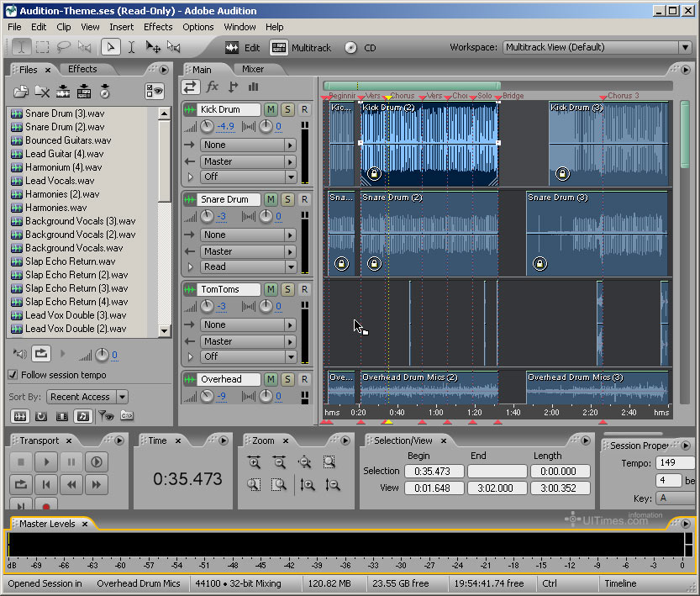Viewport: 700px width, 596px height.
Task: Open the Workspace dropdown
Action: tap(597, 47)
